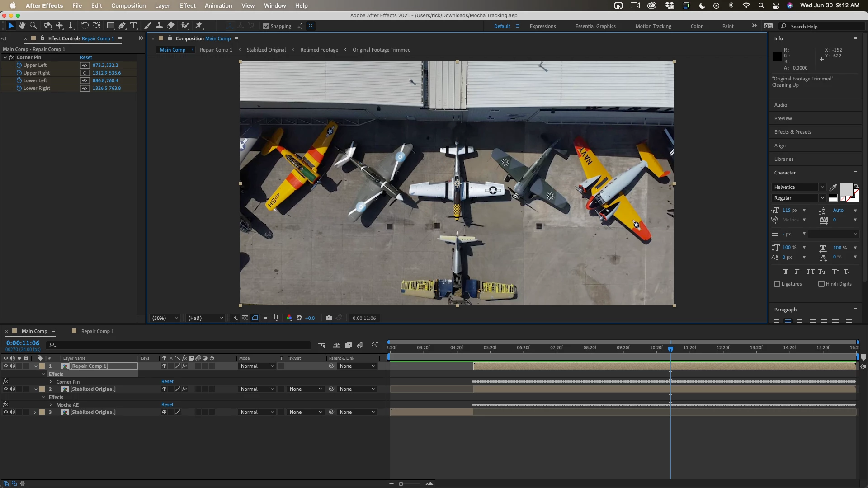Expand the Corner Pin effect in timeline
Image resolution: width=868 pixels, height=488 pixels.
click(x=51, y=382)
